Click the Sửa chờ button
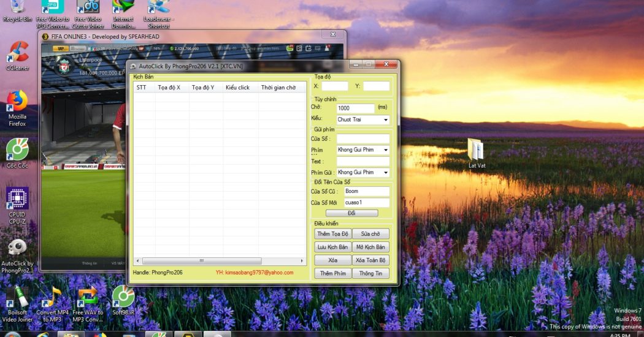Image resolution: width=644 pixels, height=337 pixels. coord(370,233)
